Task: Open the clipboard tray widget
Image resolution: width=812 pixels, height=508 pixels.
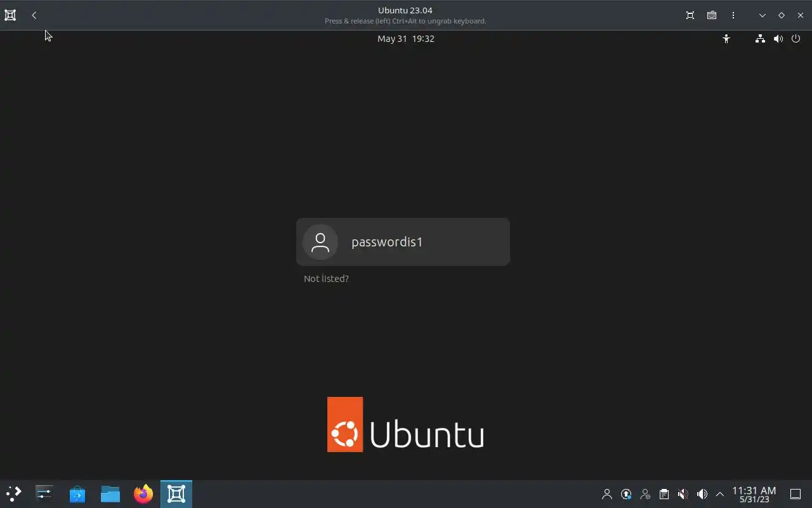Action: click(664, 494)
